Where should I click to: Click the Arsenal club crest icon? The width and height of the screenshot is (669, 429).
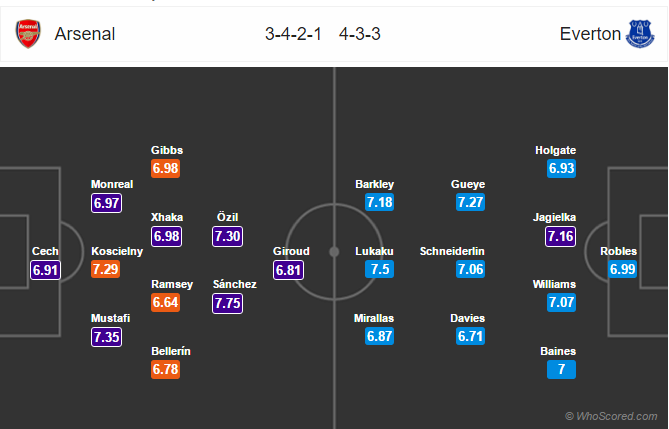(29, 34)
